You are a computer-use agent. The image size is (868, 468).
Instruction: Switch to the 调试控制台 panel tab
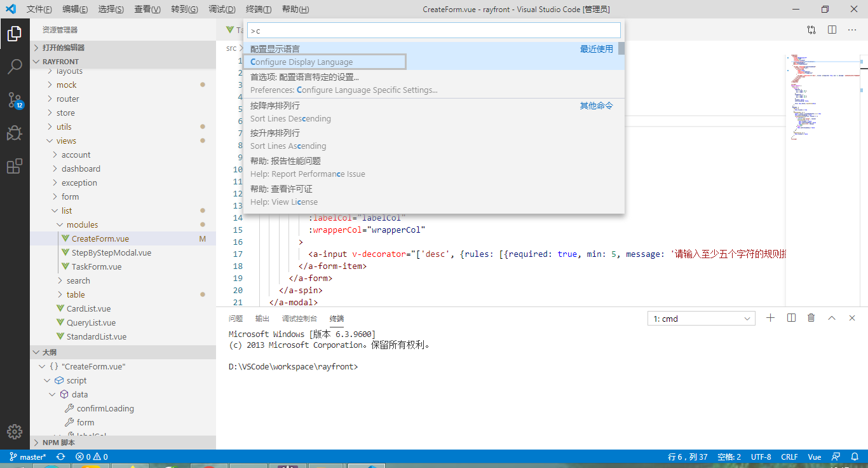click(299, 319)
